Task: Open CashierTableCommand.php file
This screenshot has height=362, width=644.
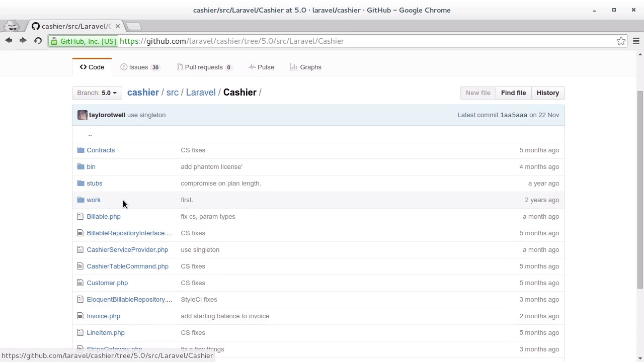Action: pyautogui.click(x=127, y=266)
